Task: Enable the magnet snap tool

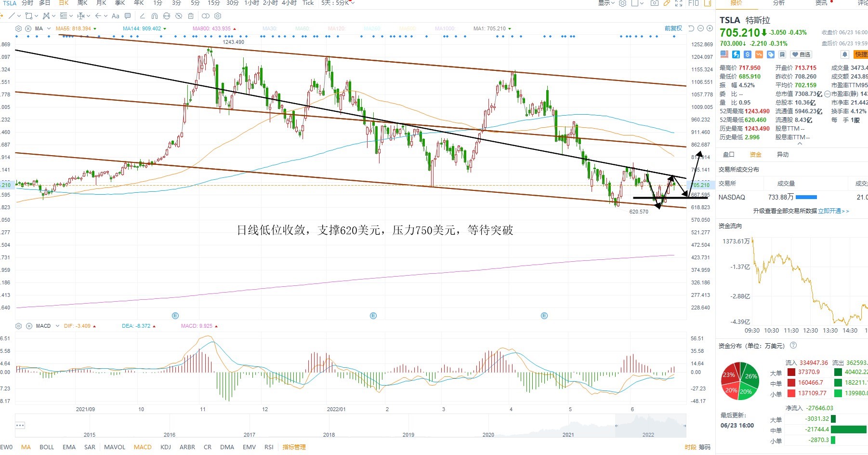Action: click(155, 16)
